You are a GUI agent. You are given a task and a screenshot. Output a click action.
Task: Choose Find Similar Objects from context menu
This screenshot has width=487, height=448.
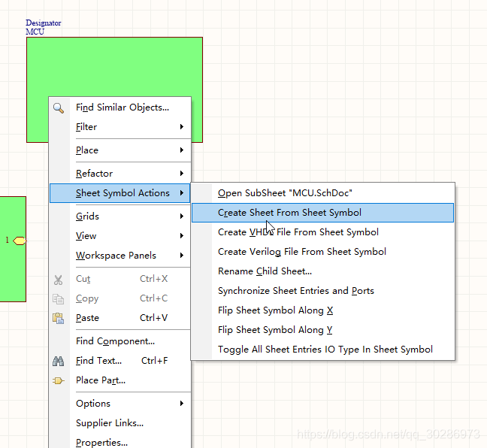(120, 107)
